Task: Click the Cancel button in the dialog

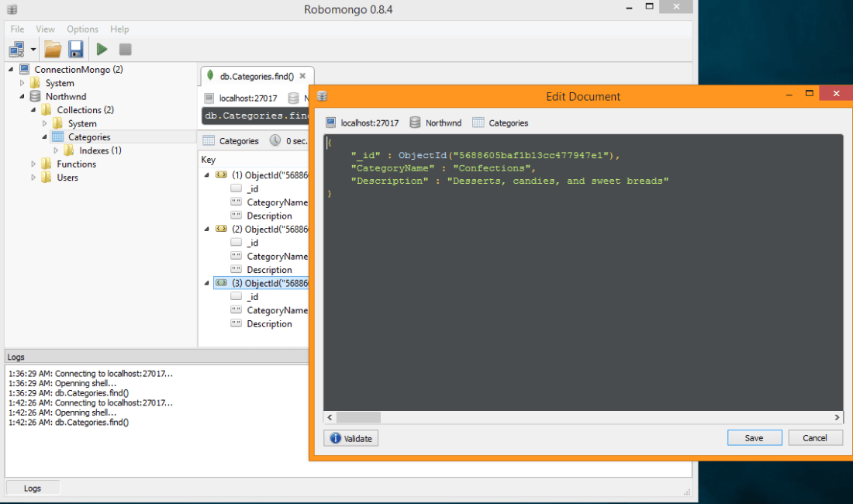Action: [815, 438]
